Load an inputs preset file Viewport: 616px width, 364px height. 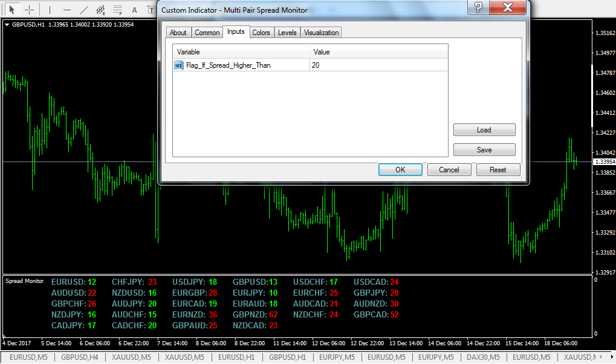click(484, 130)
